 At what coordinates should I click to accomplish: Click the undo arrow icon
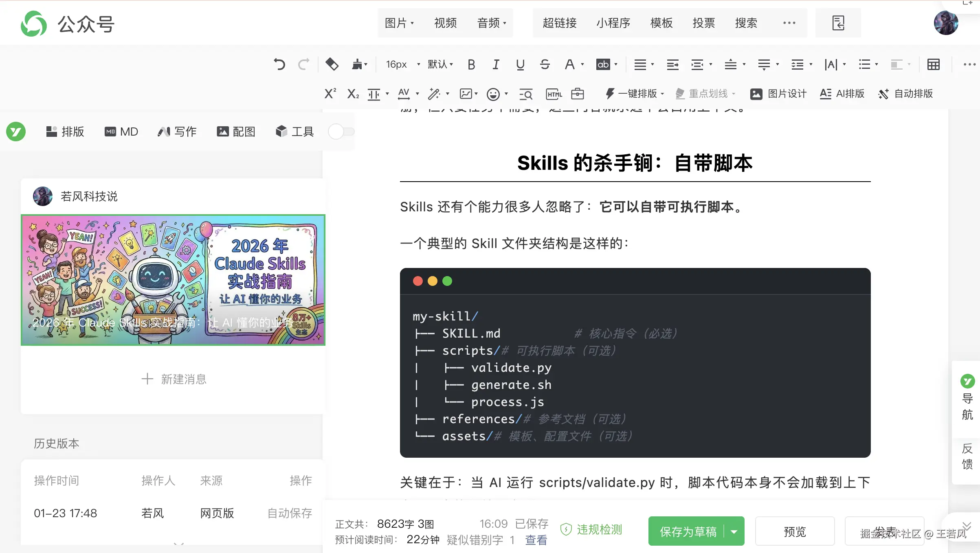point(279,64)
